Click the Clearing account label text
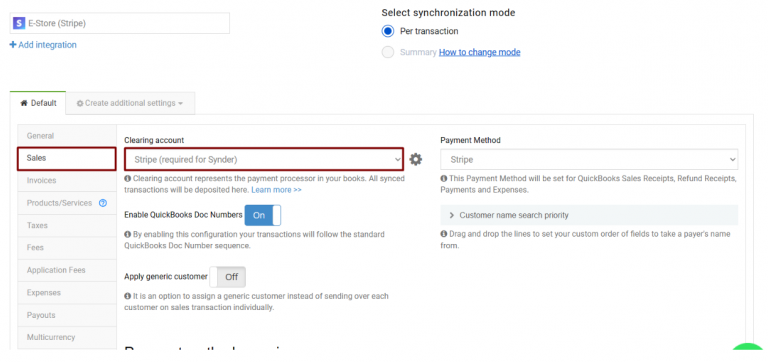Viewport: 768px width, 362px height. (x=154, y=140)
